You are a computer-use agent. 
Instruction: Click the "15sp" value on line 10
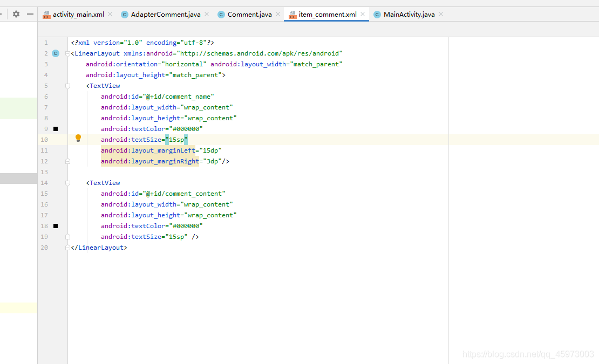pyautogui.click(x=176, y=140)
